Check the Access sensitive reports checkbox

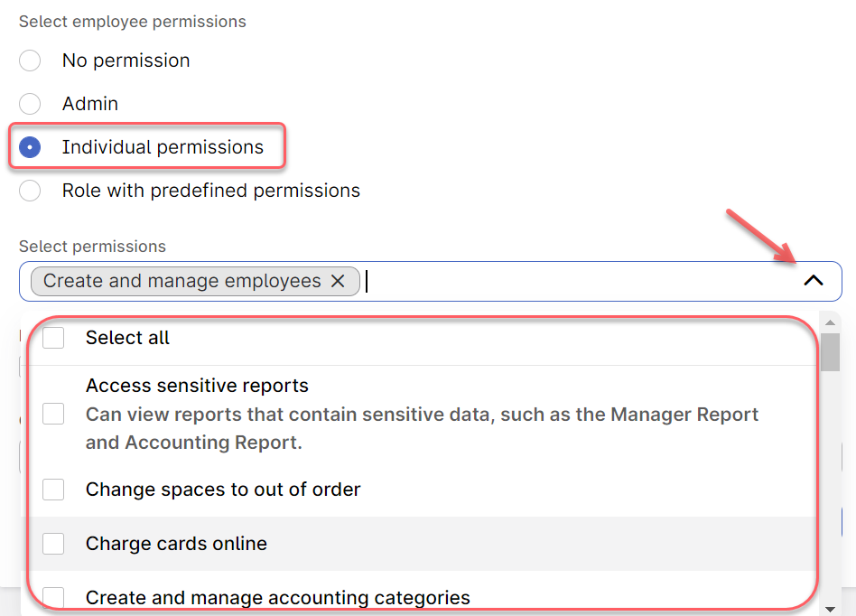(53, 414)
